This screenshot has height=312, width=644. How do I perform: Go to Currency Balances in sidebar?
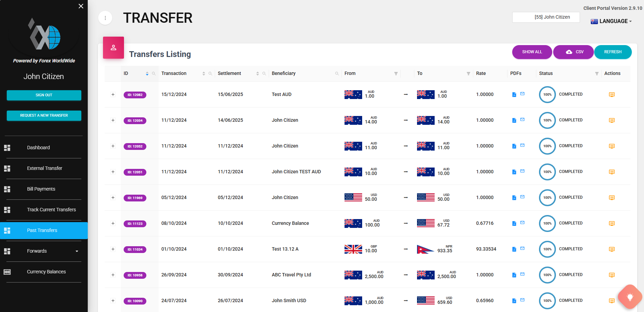46,272
